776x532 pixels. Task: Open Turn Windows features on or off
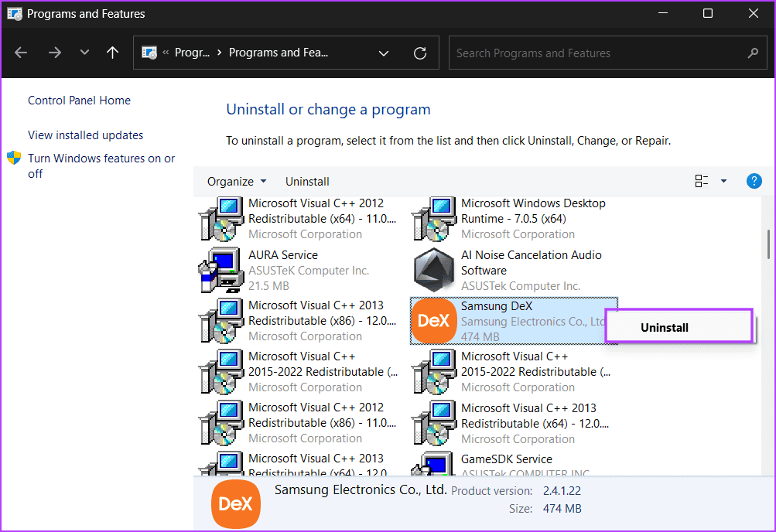101,166
